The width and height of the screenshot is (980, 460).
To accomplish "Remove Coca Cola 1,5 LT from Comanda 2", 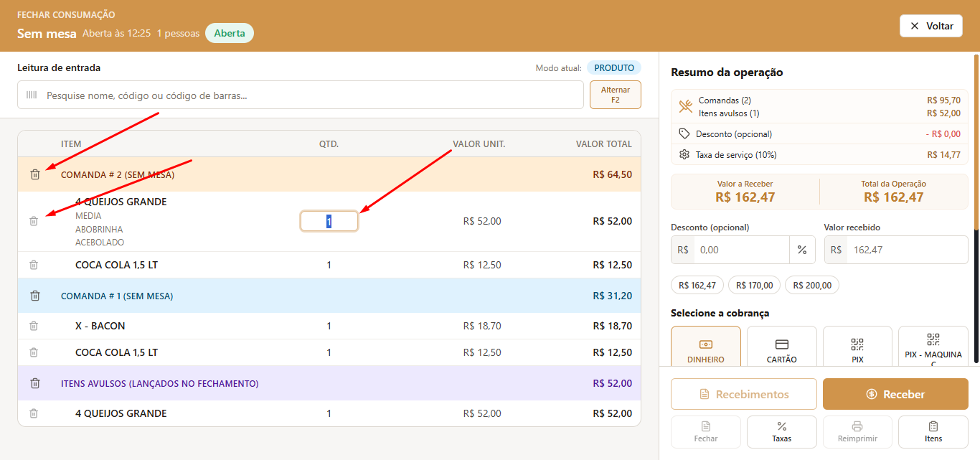I will (34, 265).
